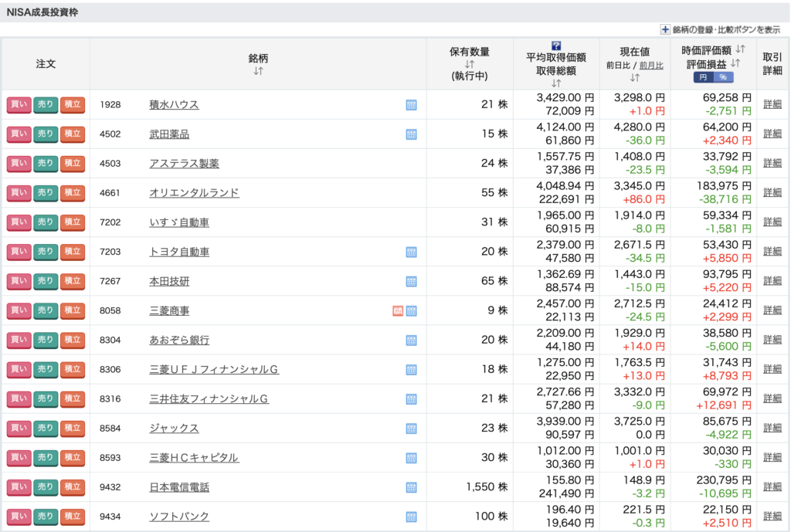
Task: Click stock code 4661 text
Action: click(x=110, y=192)
